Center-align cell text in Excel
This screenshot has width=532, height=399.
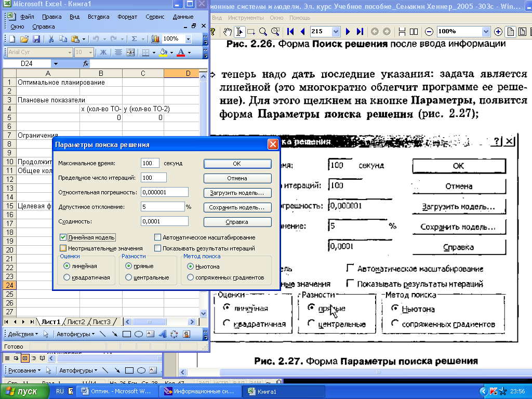(x=118, y=52)
